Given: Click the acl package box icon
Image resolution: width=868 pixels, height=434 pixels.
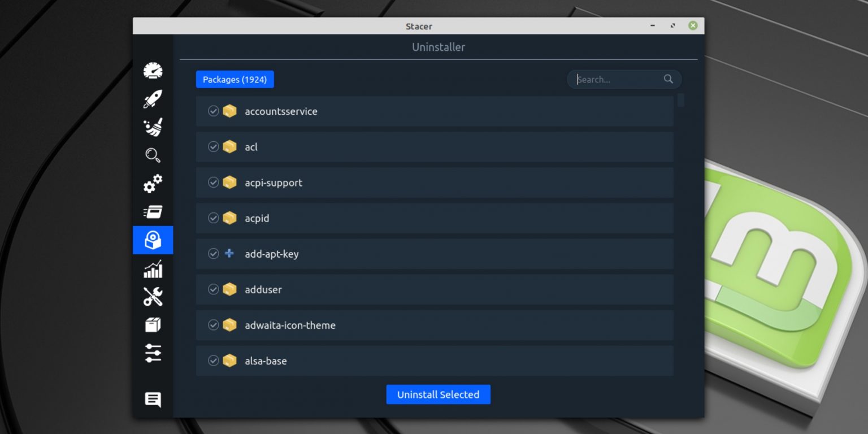Looking at the screenshot, I should point(229,146).
